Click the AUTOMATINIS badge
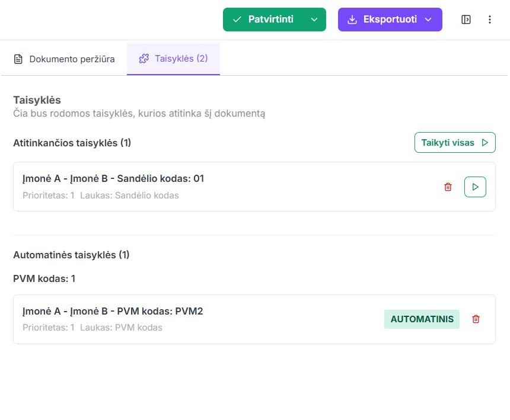Image resolution: width=510 pixels, height=420 pixels. click(422, 319)
